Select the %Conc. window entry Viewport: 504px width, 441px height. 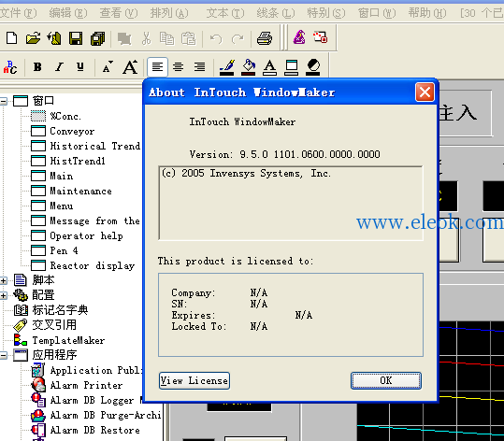point(56,116)
